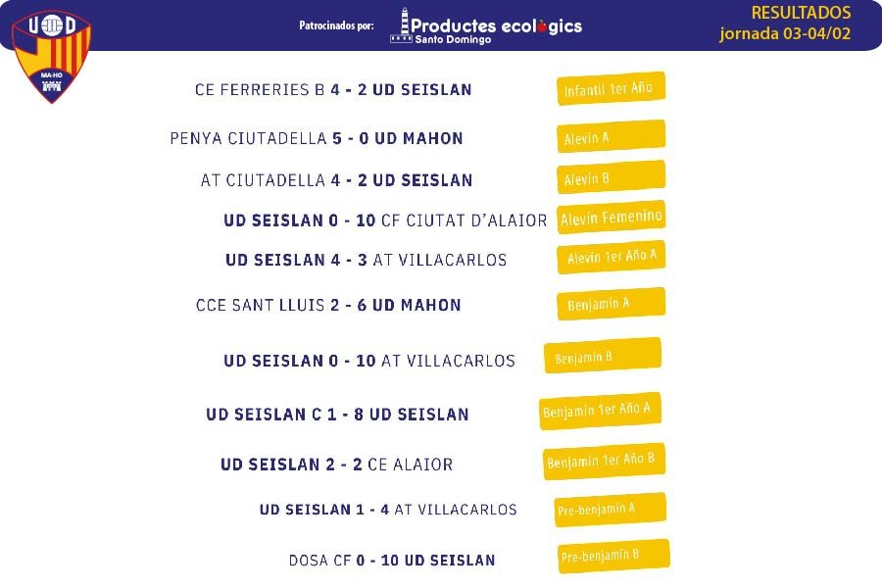Image resolution: width=882 pixels, height=588 pixels.
Task: Select the CE Ferreries B 4 - 2 result
Action: (x=333, y=89)
